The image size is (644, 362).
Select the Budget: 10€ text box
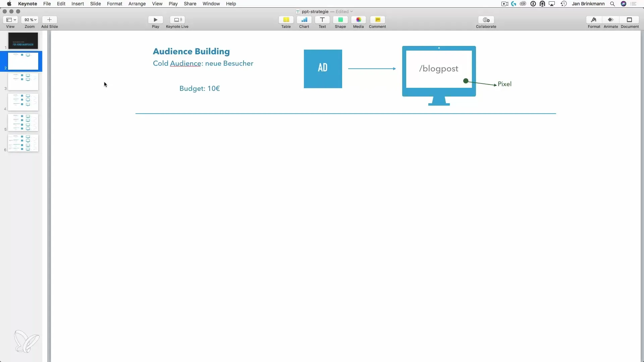(x=200, y=88)
